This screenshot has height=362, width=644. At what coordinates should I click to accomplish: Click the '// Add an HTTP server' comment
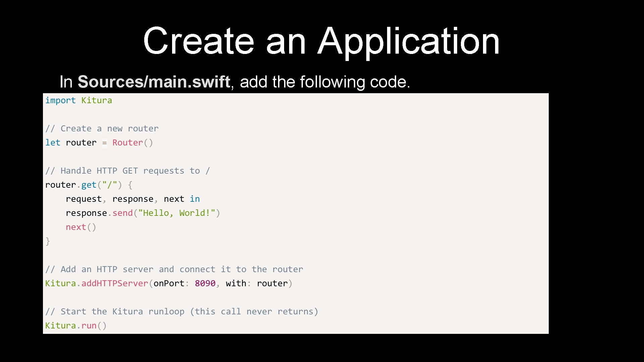(x=174, y=269)
